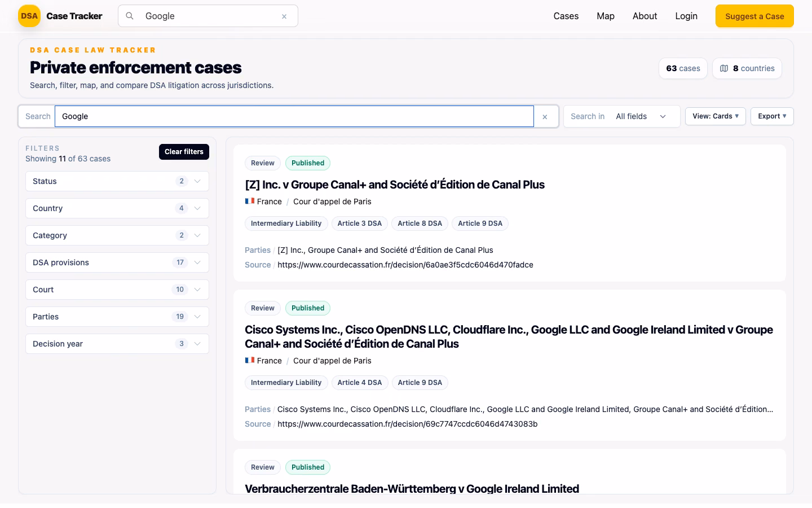Click Intermediary Liability tag on [Z] Inc. case
The height and width of the screenshot is (508, 812).
coord(286,224)
